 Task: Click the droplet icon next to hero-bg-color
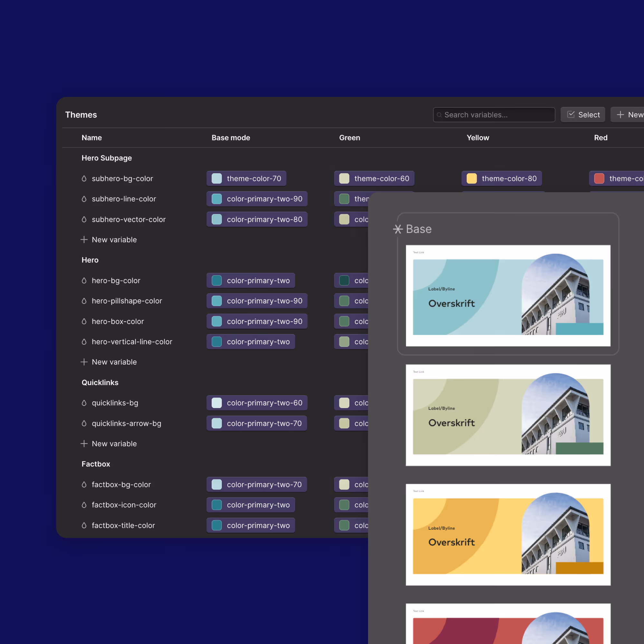[x=84, y=281]
